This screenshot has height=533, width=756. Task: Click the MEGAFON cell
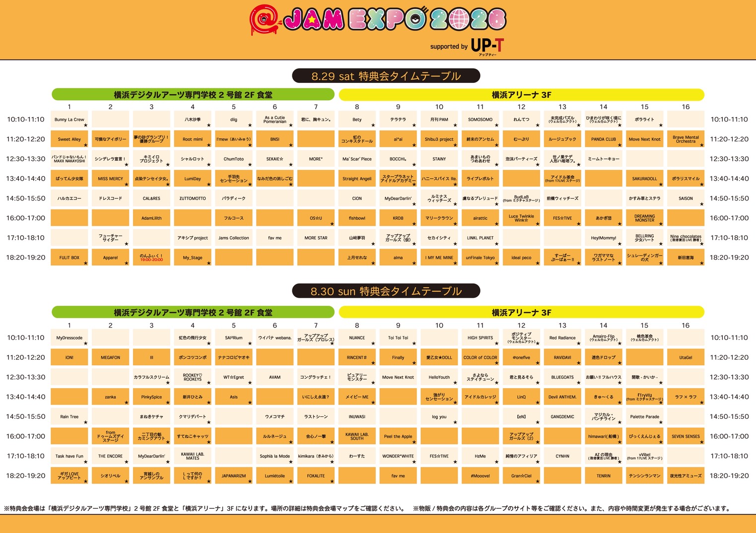pos(111,357)
